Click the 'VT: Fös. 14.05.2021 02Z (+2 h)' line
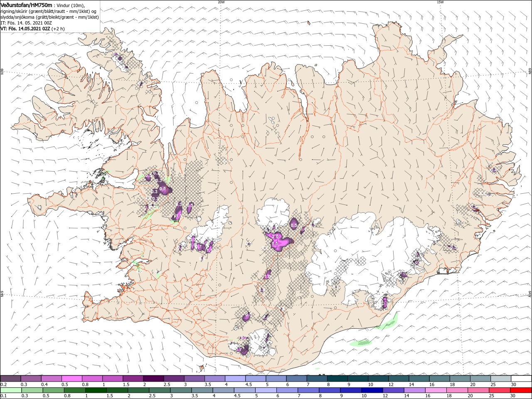The width and height of the screenshot is (532, 399). (32, 29)
